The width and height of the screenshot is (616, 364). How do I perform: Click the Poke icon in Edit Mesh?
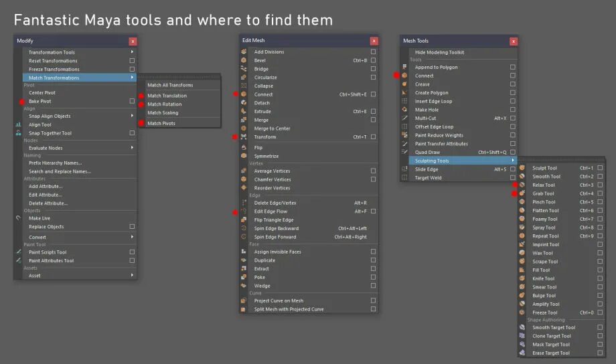pos(244,277)
